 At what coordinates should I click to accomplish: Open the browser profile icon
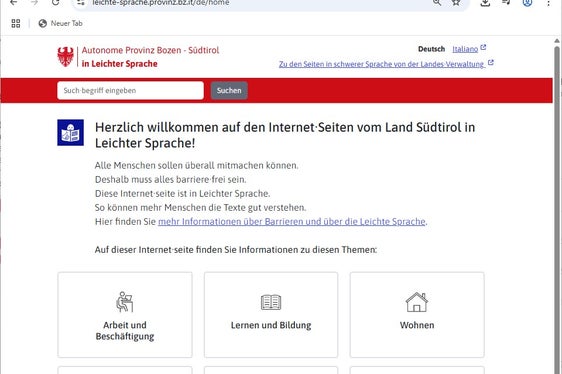pos(527,3)
